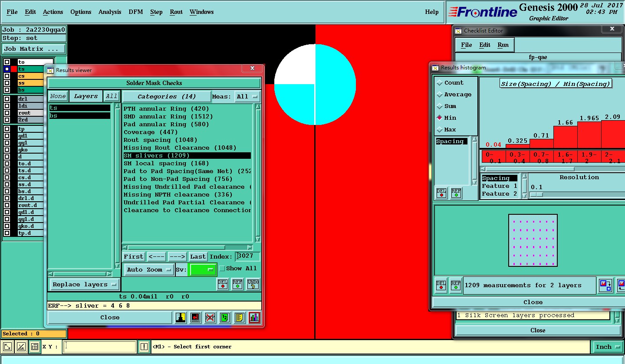This screenshot has width=625, height=364.
Task: Select Feature 1 in histogram list
Action: tap(500, 186)
